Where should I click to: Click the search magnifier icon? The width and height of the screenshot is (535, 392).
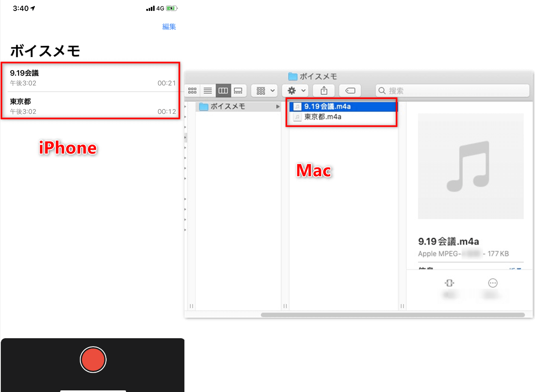pyautogui.click(x=382, y=91)
